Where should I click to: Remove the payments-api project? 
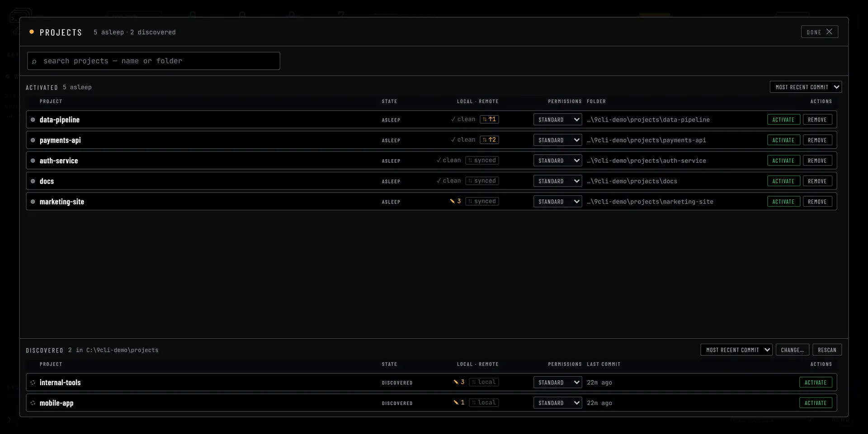[817, 140]
